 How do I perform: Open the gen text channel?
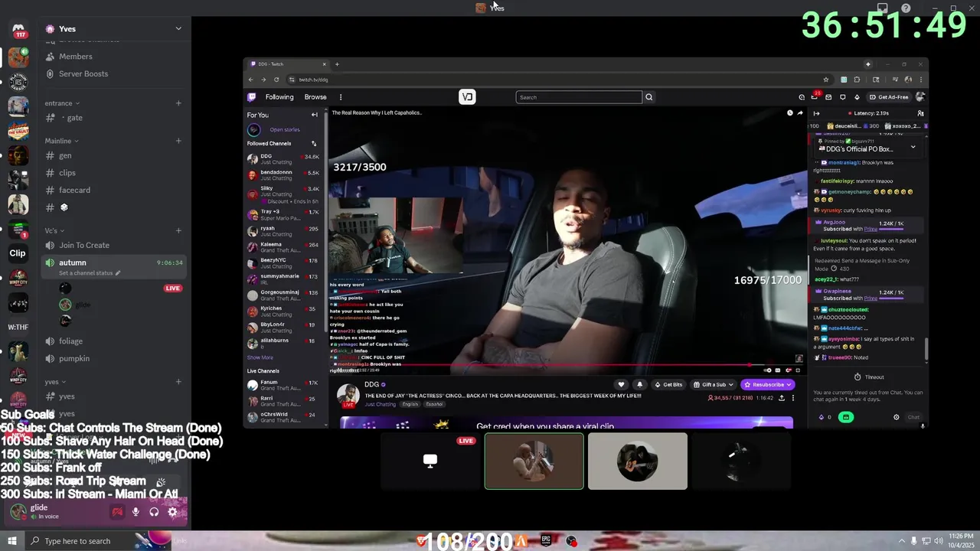click(114, 155)
